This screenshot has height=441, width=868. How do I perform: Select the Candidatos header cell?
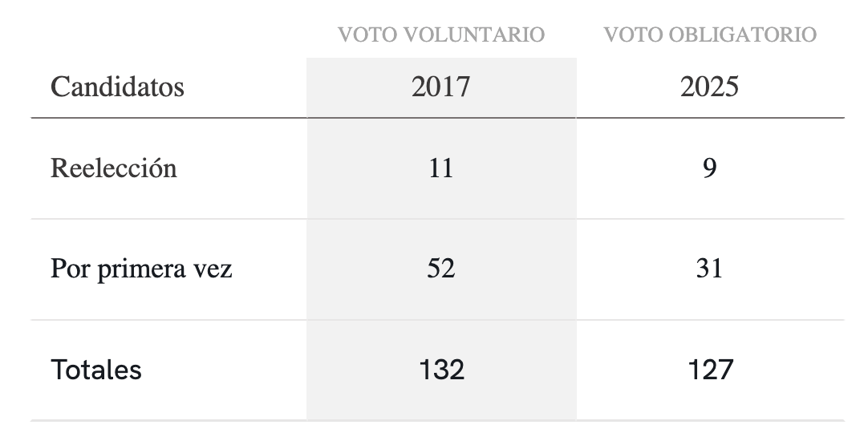(x=117, y=87)
